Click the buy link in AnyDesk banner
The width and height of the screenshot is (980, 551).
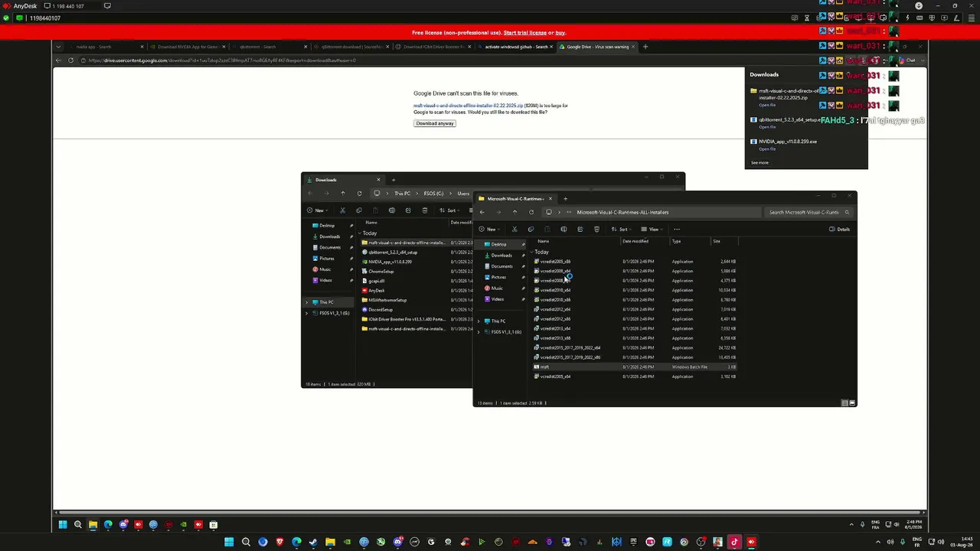(x=560, y=33)
